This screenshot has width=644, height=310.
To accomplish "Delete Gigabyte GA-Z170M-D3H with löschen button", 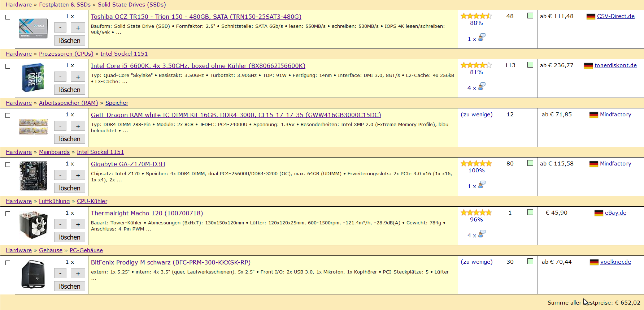I will pos(70,188).
